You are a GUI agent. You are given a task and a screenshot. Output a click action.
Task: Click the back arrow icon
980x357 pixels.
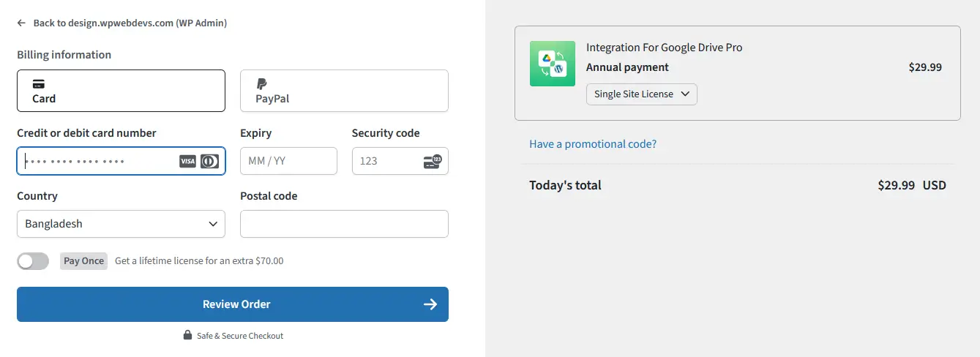(21, 23)
